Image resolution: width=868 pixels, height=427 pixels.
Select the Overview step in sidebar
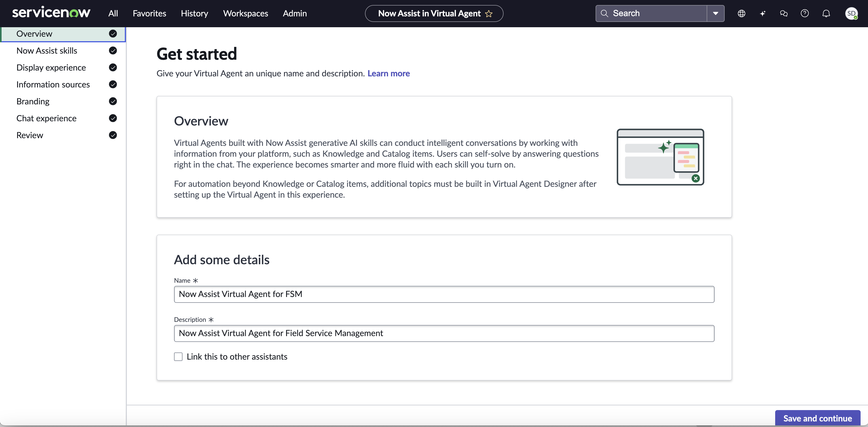[x=63, y=34]
